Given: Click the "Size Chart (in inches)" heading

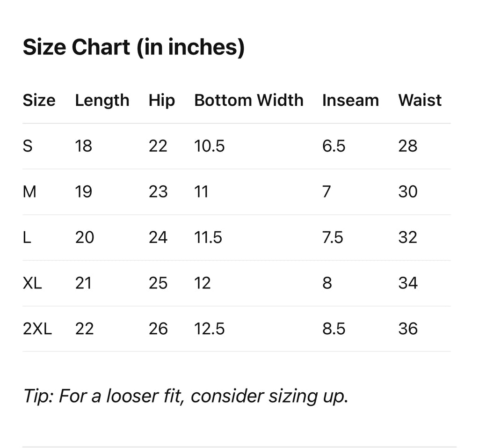Looking at the screenshot, I should pos(133,47).
